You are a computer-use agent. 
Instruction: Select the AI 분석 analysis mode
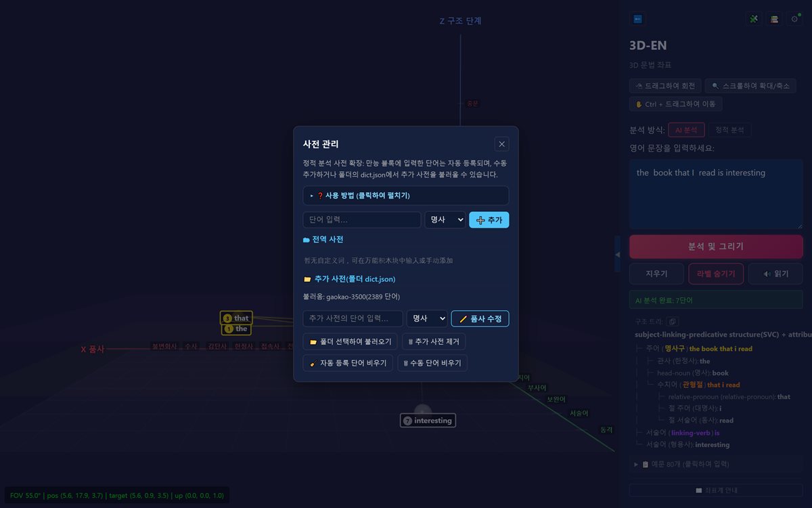686,130
